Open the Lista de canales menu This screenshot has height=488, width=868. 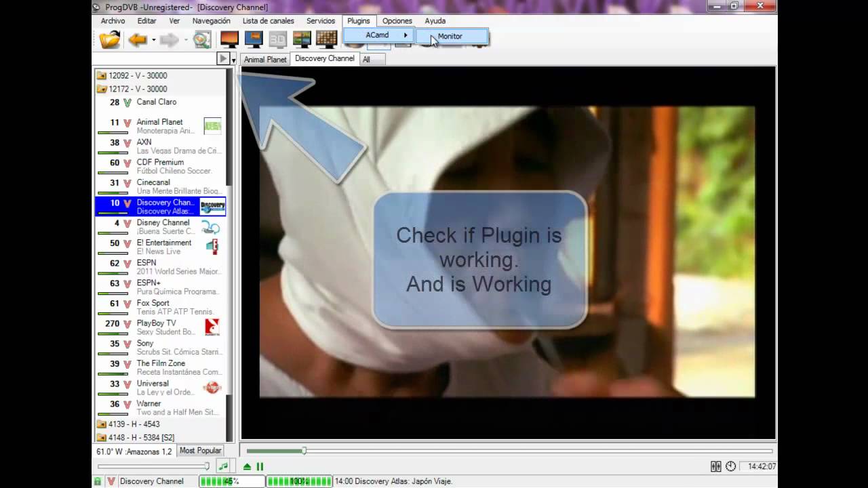(x=269, y=21)
